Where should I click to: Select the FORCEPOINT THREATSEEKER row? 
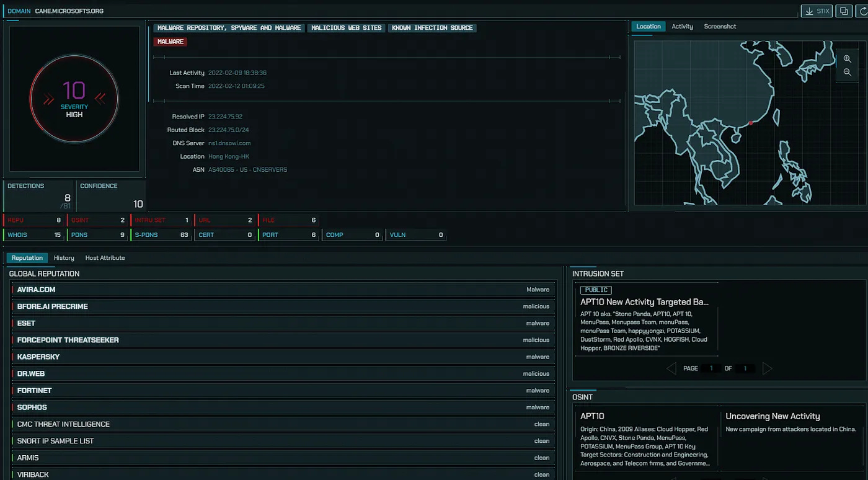tap(283, 340)
